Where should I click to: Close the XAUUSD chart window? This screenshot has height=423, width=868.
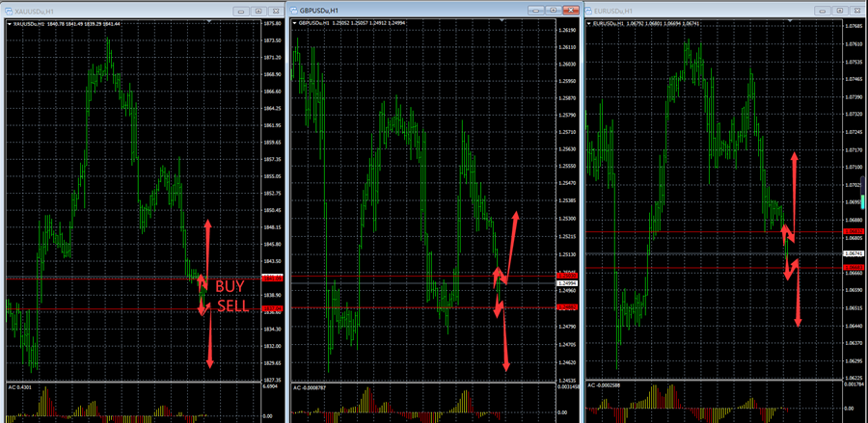pyautogui.click(x=276, y=10)
